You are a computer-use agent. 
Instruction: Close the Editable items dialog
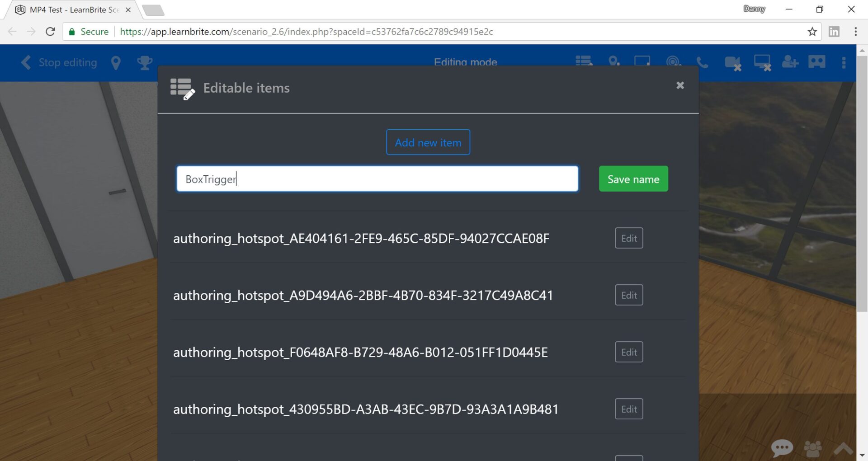pyautogui.click(x=680, y=85)
